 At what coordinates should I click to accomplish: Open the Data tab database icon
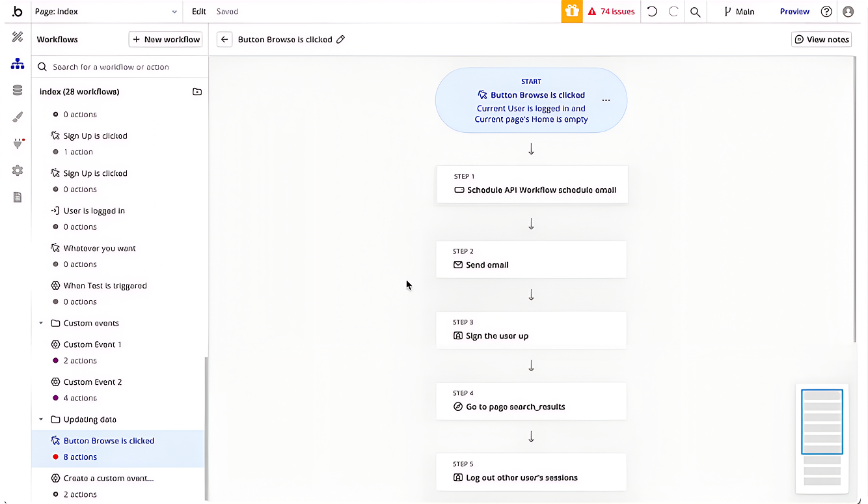coord(18,91)
